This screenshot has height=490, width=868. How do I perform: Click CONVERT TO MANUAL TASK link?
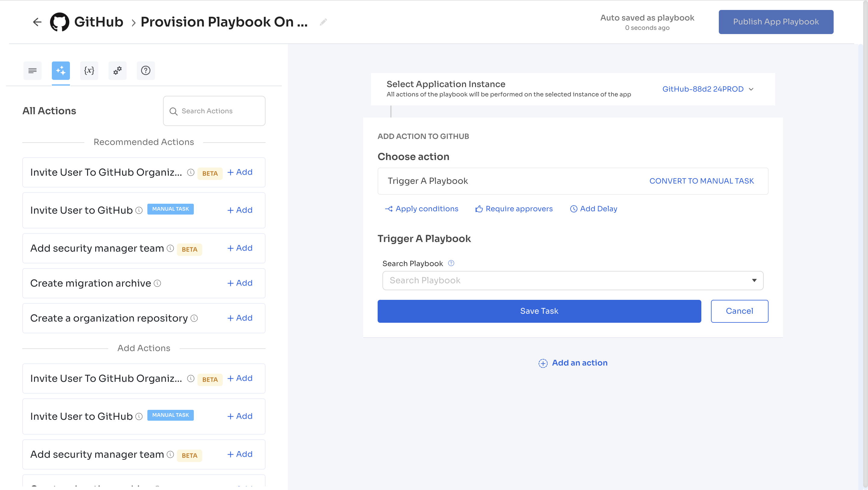pos(702,181)
